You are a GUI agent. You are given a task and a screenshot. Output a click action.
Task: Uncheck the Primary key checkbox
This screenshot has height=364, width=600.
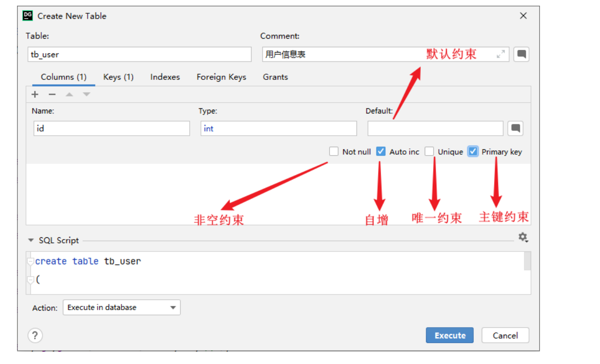click(x=473, y=151)
